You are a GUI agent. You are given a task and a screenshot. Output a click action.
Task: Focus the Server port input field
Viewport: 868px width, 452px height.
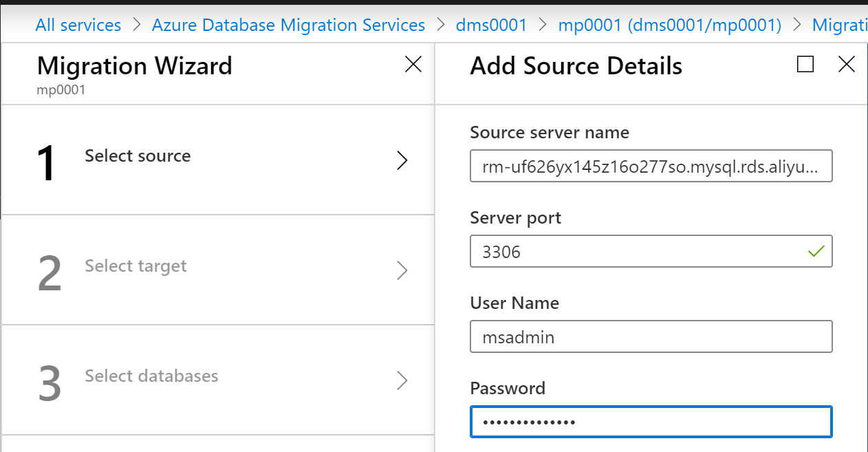[x=633, y=252]
